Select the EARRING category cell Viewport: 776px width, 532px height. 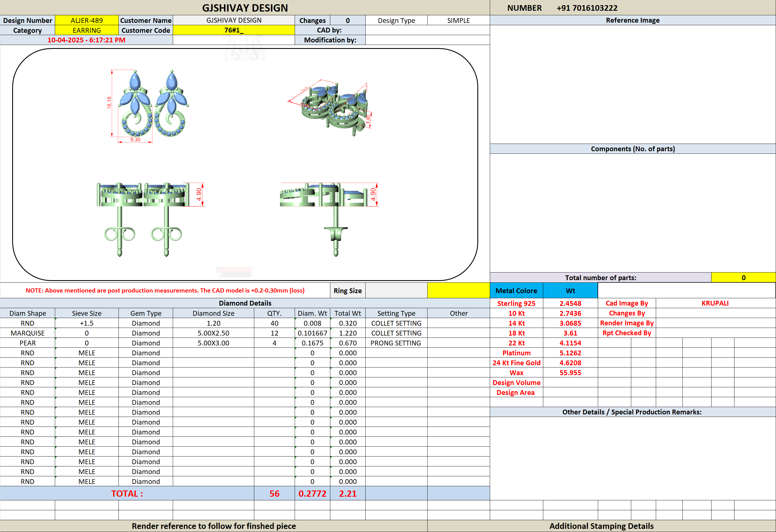tap(87, 30)
